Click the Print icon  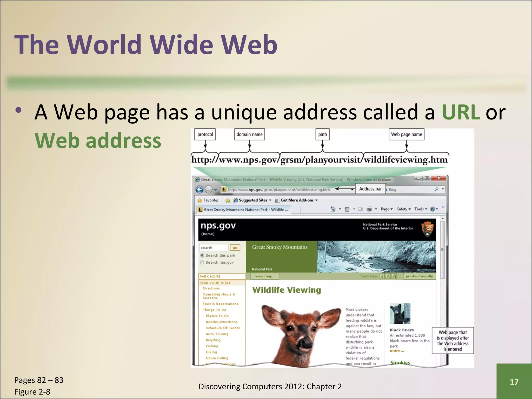pyautogui.click(x=369, y=209)
